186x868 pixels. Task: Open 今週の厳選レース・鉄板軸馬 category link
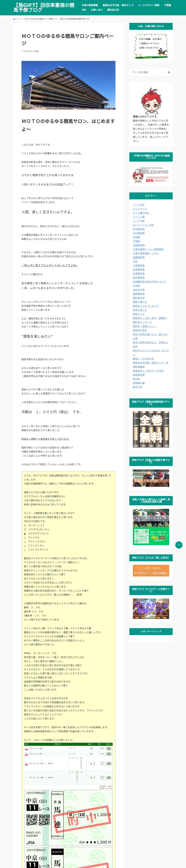click(148, 249)
